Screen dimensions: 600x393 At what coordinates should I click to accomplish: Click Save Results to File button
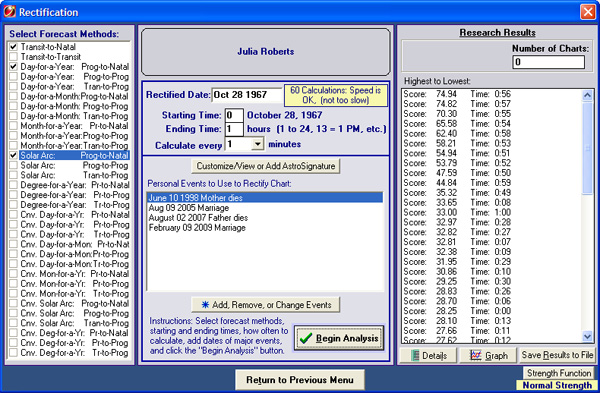(557, 355)
